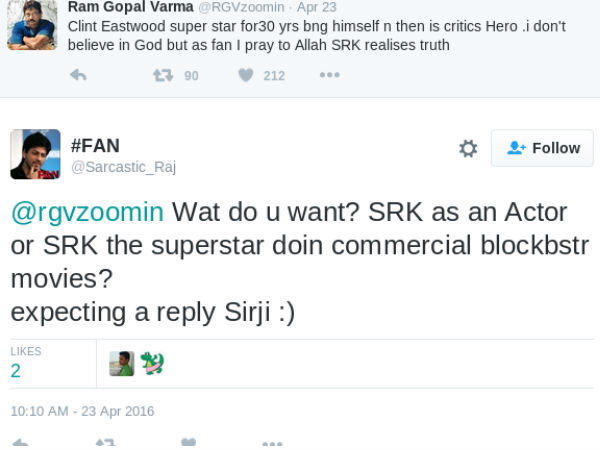Retweet Ram Gopal Varma's tweet

point(162,75)
